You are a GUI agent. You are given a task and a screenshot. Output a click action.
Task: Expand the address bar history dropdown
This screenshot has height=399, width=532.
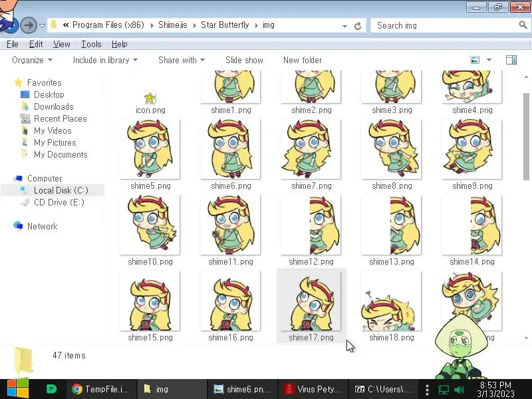[x=344, y=26]
